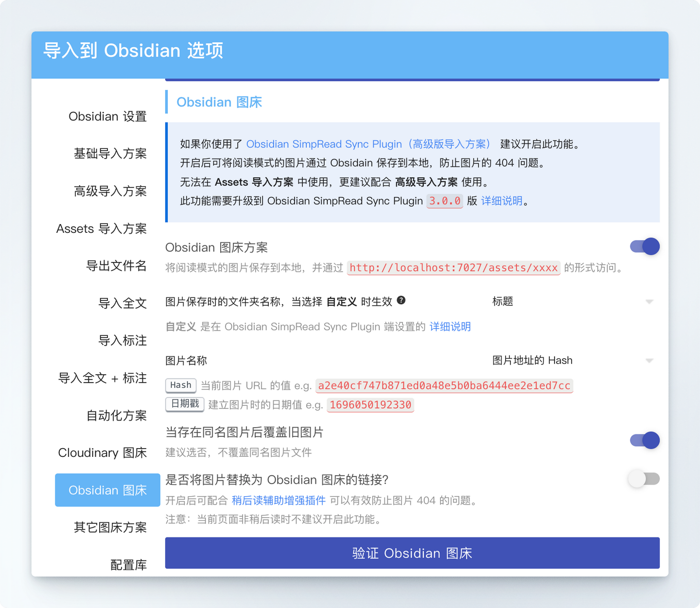The width and height of the screenshot is (700, 608).
Task: Open 其它图床方案 section
Action: coord(110,527)
